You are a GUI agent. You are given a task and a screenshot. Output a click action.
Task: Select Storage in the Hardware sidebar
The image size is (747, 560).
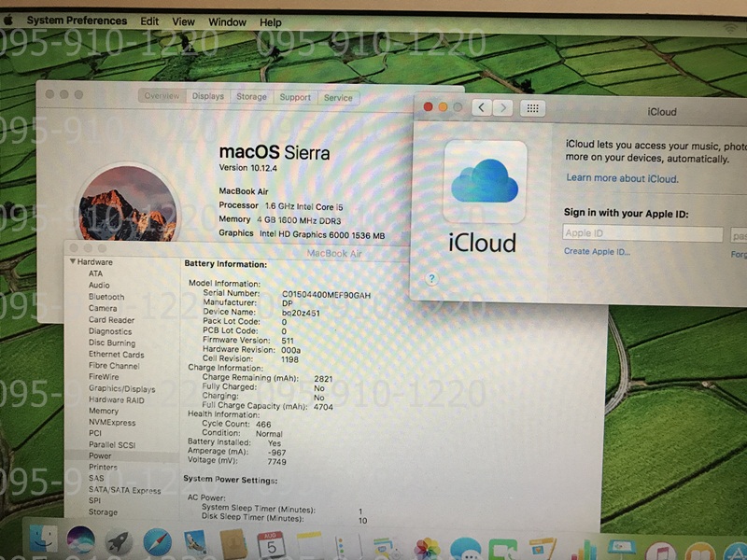point(103,512)
